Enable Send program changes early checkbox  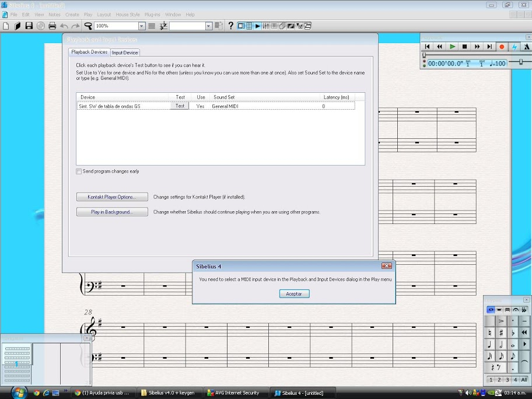79,171
